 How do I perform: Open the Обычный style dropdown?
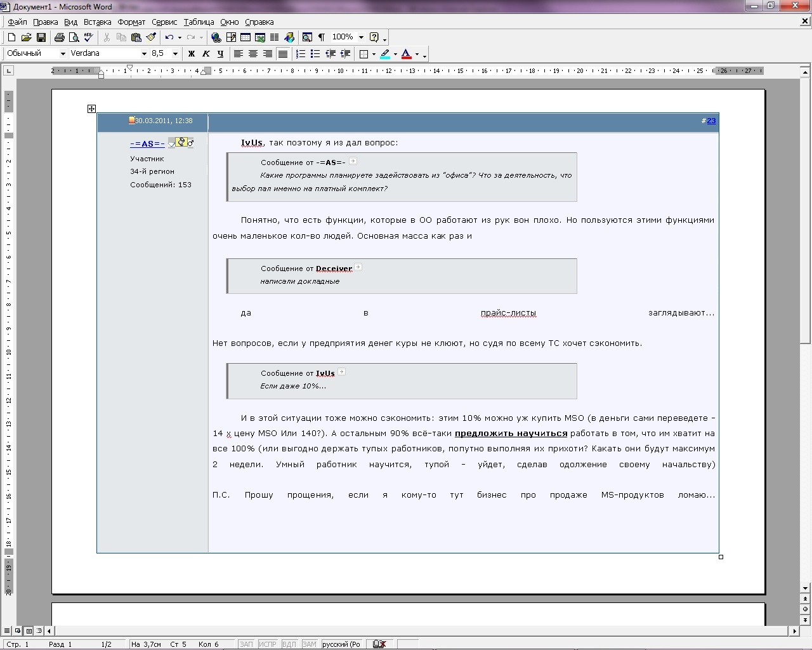62,54
